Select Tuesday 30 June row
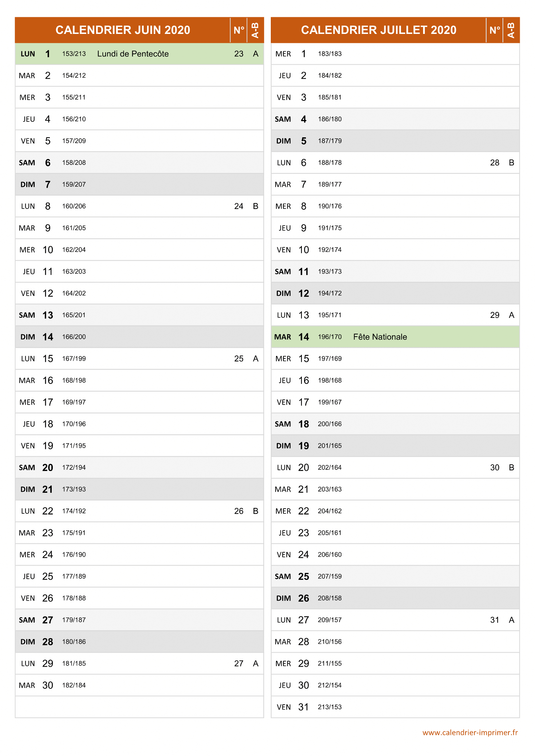Image resolution: width=535 pixels, height=756 pixels. [139, 685]
